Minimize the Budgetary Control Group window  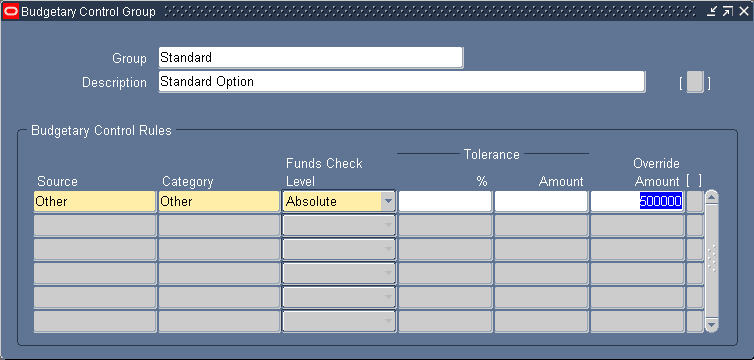tap(712, 12)
